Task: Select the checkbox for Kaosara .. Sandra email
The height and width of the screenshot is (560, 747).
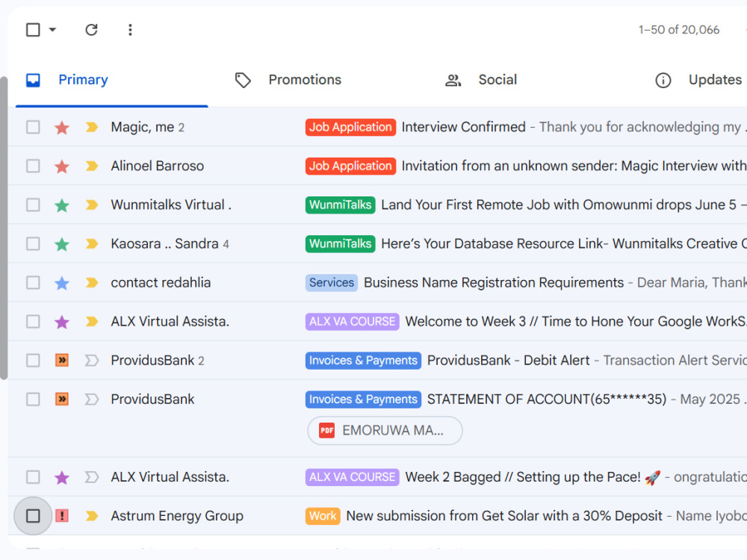Action: [x=33, y=244]
